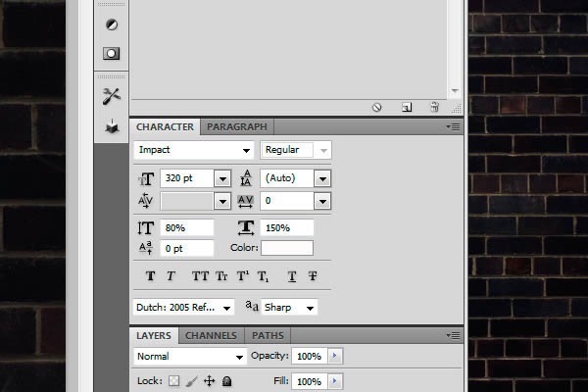Open the Character panel options menu

tap(452, 127)
